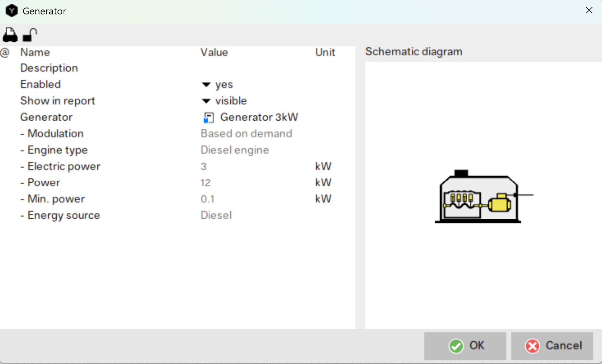
Task: Click the Generator 3kW catalog icon
Action: pos(208,117)
